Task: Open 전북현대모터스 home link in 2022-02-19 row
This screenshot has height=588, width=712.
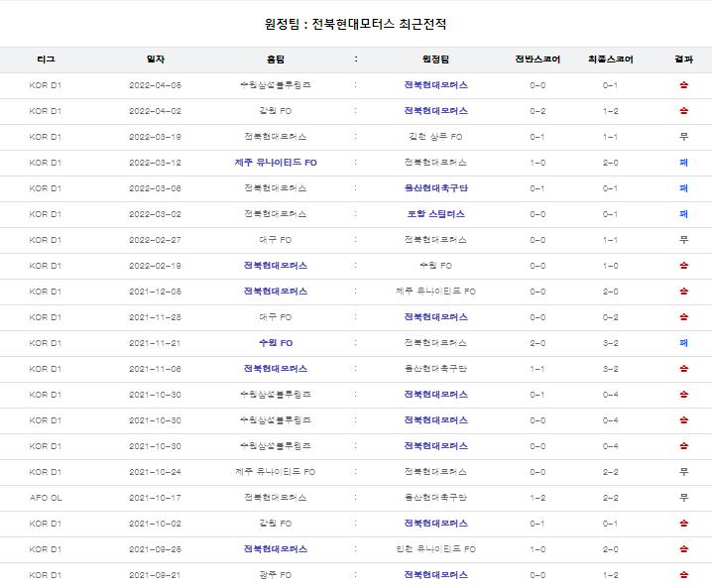Action: tap(276, 266)
